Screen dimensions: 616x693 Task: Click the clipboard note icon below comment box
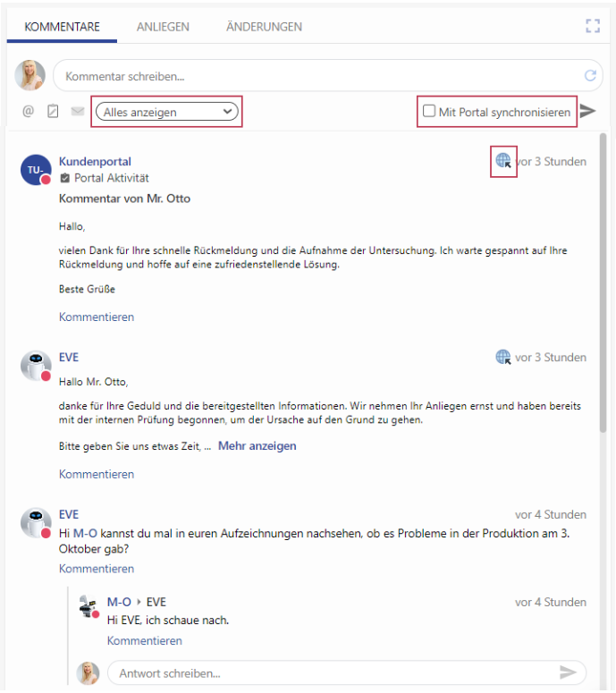pyautogui.click(x=53, y=111)
